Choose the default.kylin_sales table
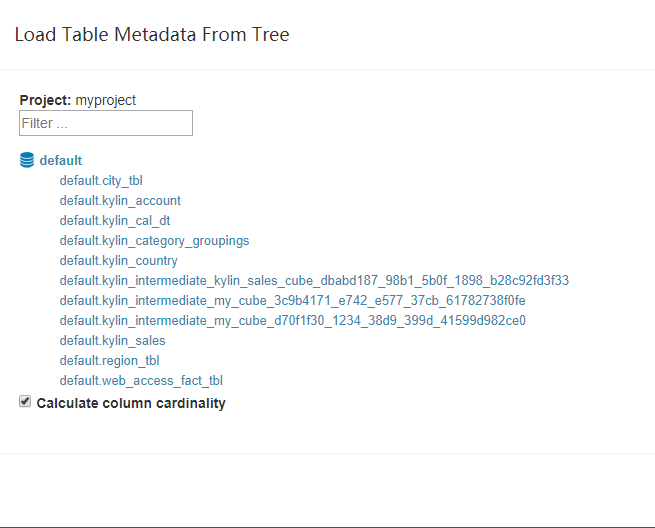This screenshot has width=655, height=528. (x=112, y=340)
